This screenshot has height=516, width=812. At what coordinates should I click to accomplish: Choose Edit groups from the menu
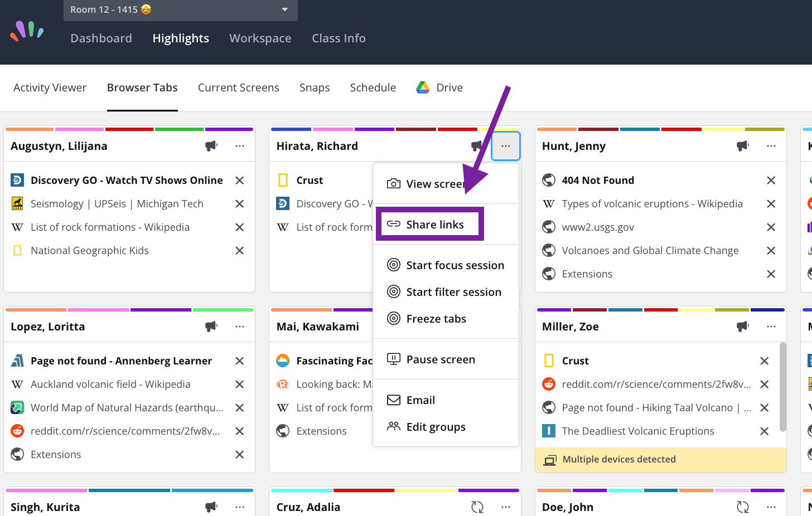point(446,427)
